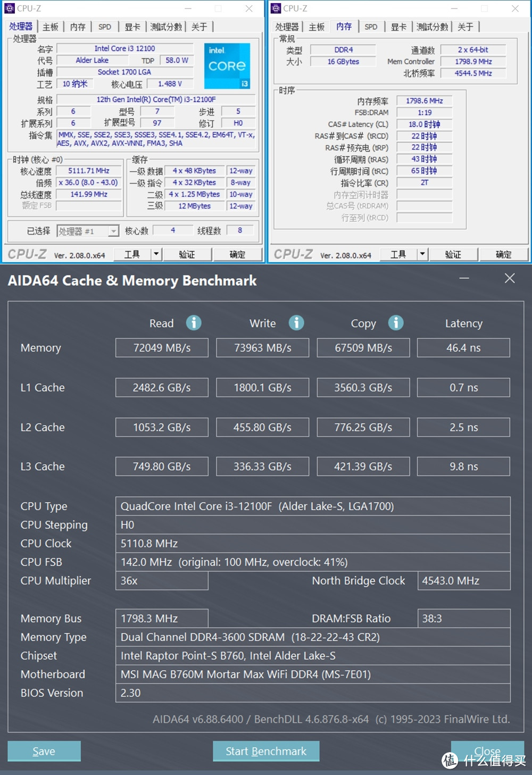Click the Intel Core i3 logo badge
Screen dimensions: 532x775
point(227,66)
